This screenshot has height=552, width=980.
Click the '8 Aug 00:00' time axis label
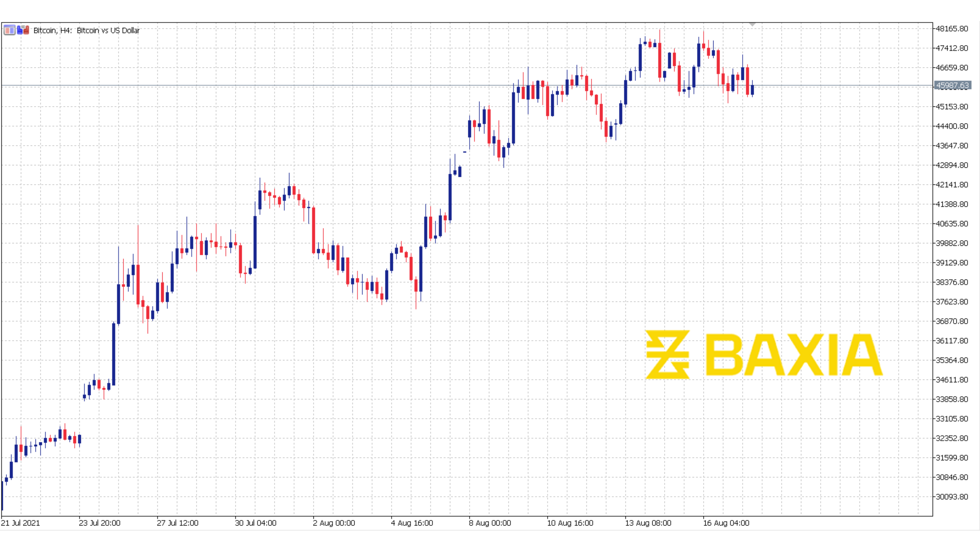(490, 523)
